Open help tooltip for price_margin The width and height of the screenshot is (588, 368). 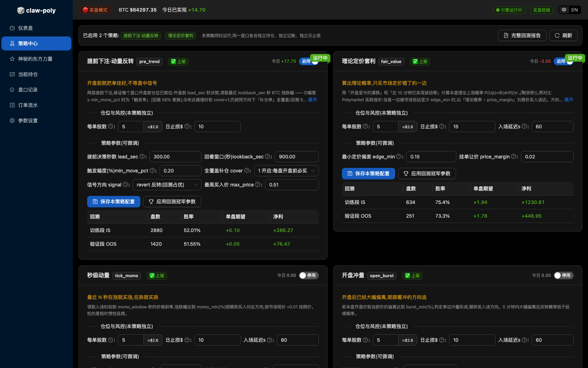click(513, 157)
